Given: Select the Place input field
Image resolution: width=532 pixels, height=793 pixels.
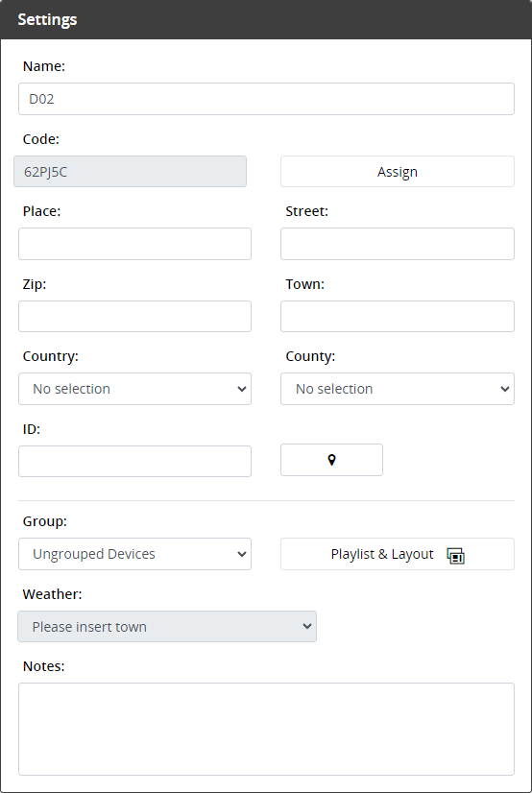Looking at the screenshot, I should pyautogui.click(x=135, y=244).
